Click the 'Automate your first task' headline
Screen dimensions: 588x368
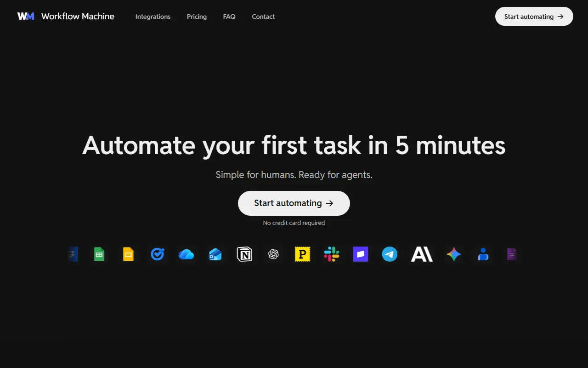294,145
